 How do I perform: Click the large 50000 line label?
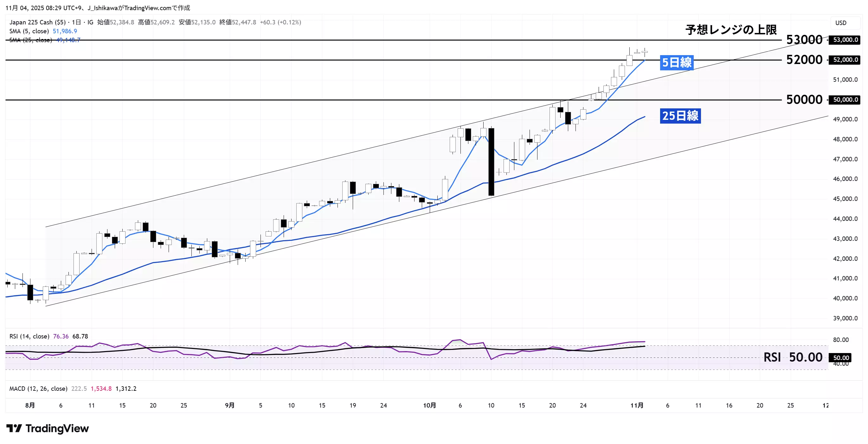[804, 100]
